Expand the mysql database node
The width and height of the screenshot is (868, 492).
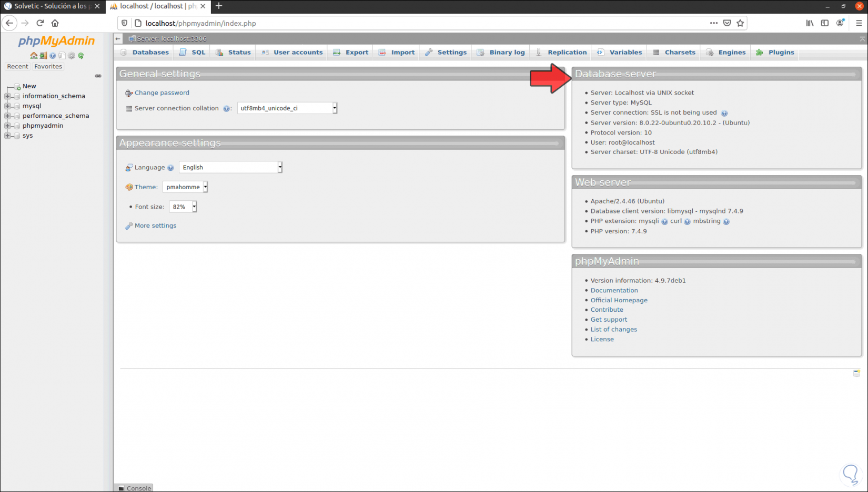[7, 106]
